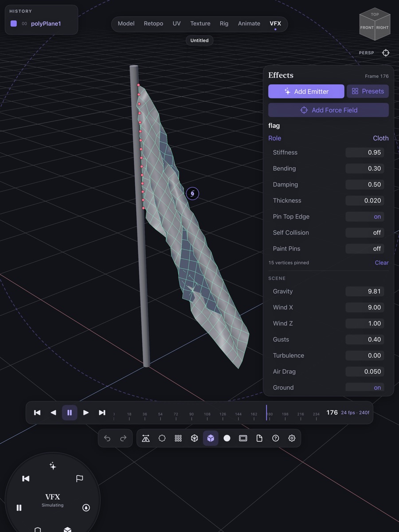The image size is (399, 532).
Task: Click the droplet fluid icon in radial menu
Action: point(86,508)
